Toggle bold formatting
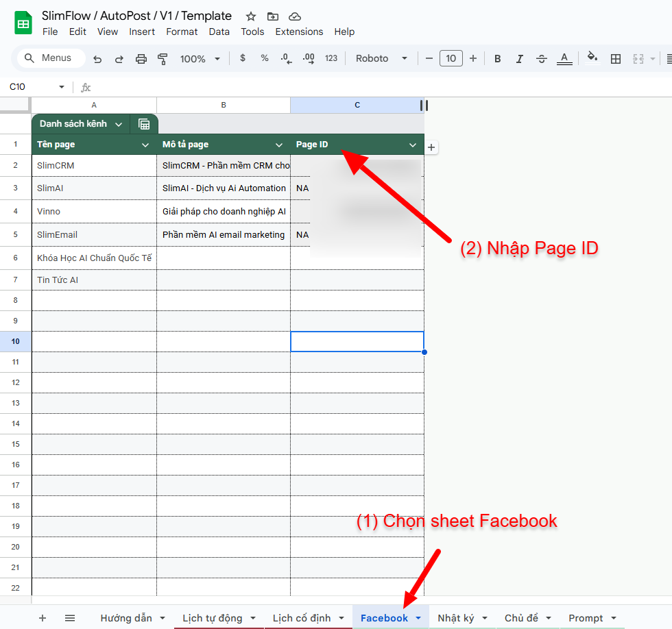This screenshot has width=672, height=629. click(x=498, y=59)
